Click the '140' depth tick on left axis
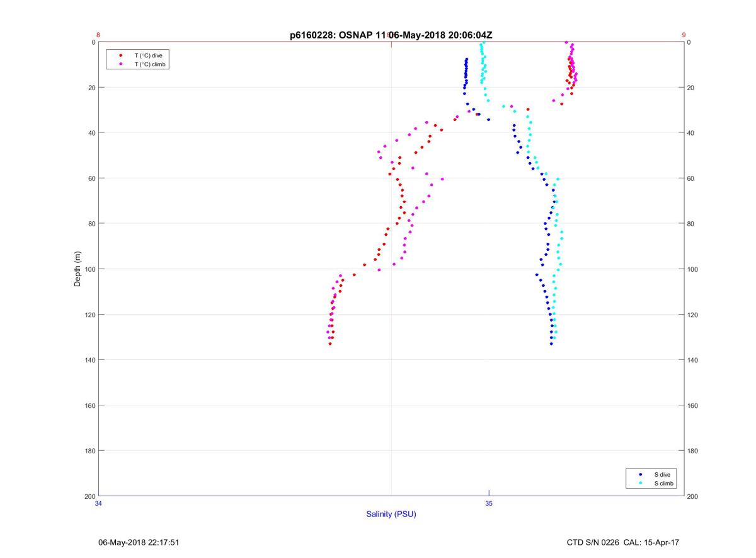This screenshot has height=558, width=756. 89,360
